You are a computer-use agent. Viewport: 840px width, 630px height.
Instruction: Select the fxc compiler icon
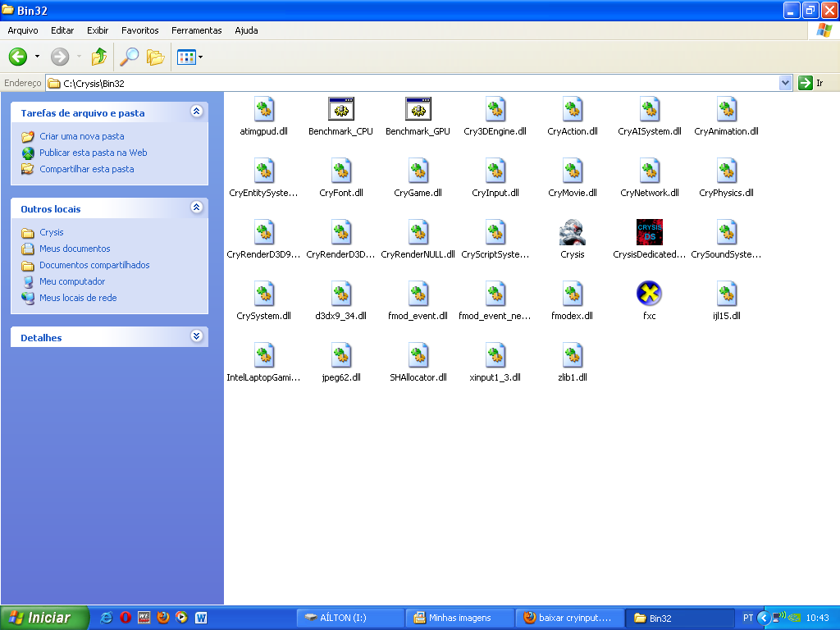[x=649, y=293]
